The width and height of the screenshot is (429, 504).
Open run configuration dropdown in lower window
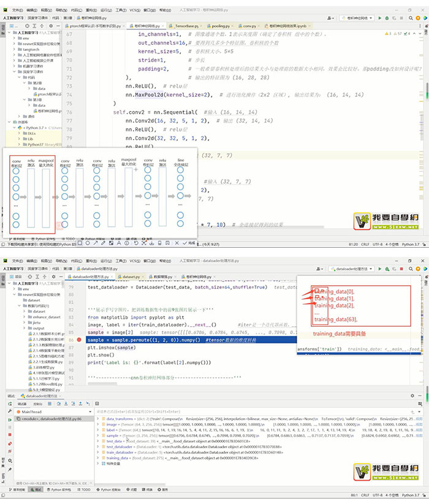pyautogui.click(x=352, y=269)
